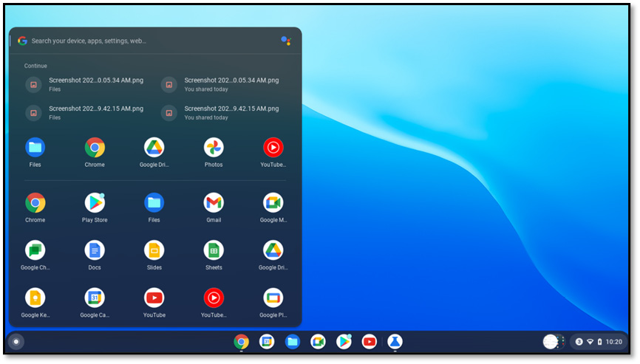Click the battery icon in the status tray

pyautogui.click(x=599, y=342)
